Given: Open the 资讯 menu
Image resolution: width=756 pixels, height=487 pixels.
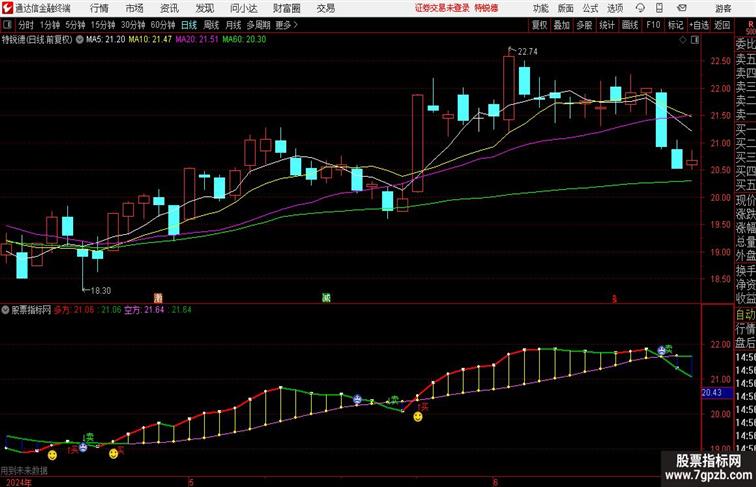Looking at the screenshot, I should (x=169, y=8).
